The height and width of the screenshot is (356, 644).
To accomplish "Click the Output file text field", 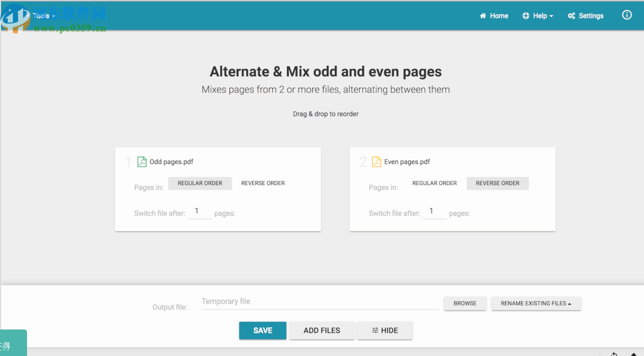I will (320, 302).
